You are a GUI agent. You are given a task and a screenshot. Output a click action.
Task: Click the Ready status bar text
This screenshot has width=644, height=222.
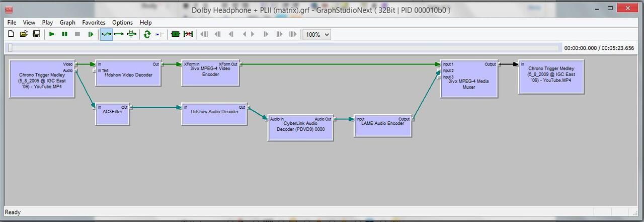tap(13, 212)
